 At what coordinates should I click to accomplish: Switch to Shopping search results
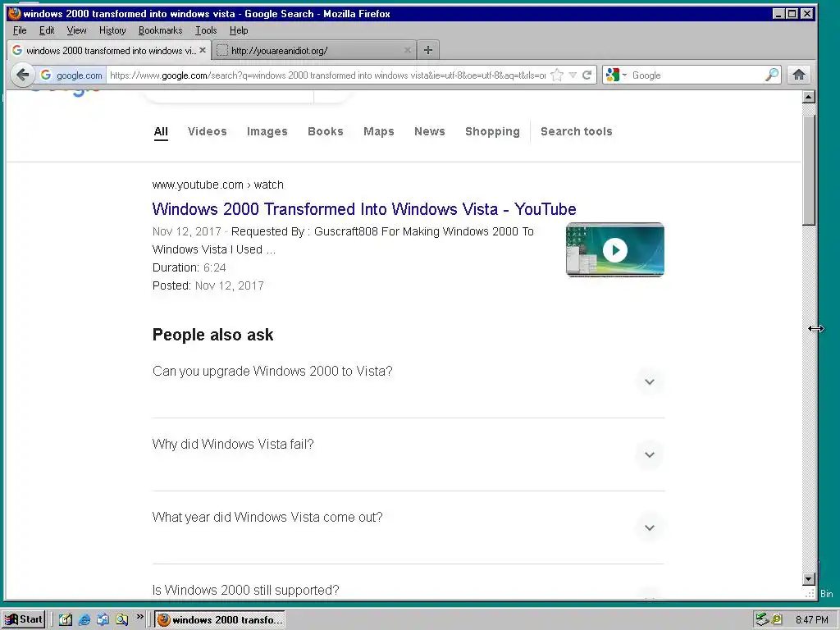click(492, 131)
